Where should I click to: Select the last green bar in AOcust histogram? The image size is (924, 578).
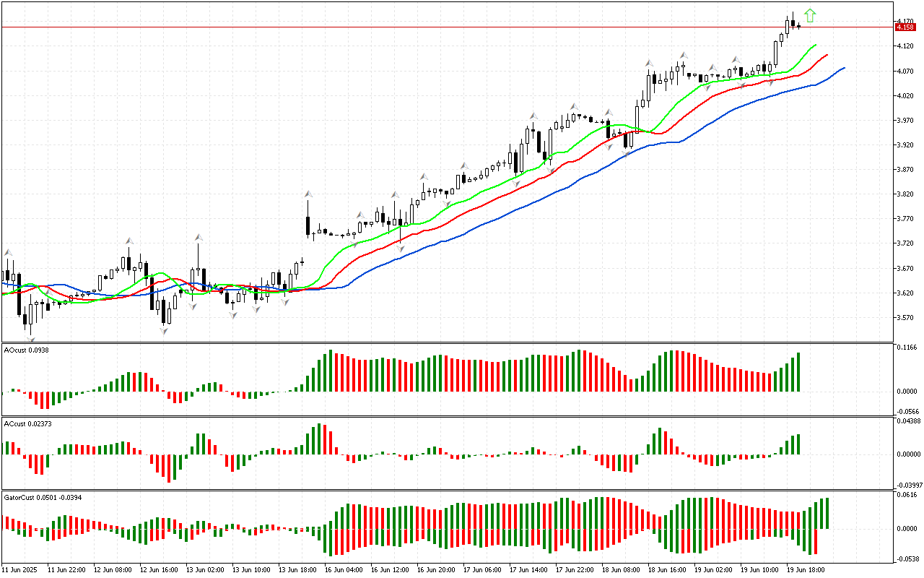(x=798, y=372)
